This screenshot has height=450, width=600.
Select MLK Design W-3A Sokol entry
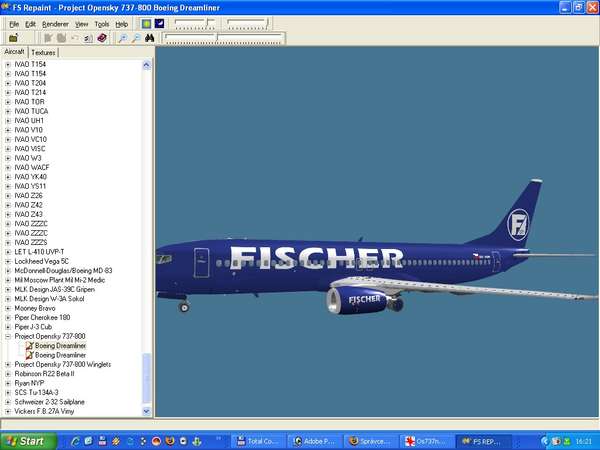[49, 299]
